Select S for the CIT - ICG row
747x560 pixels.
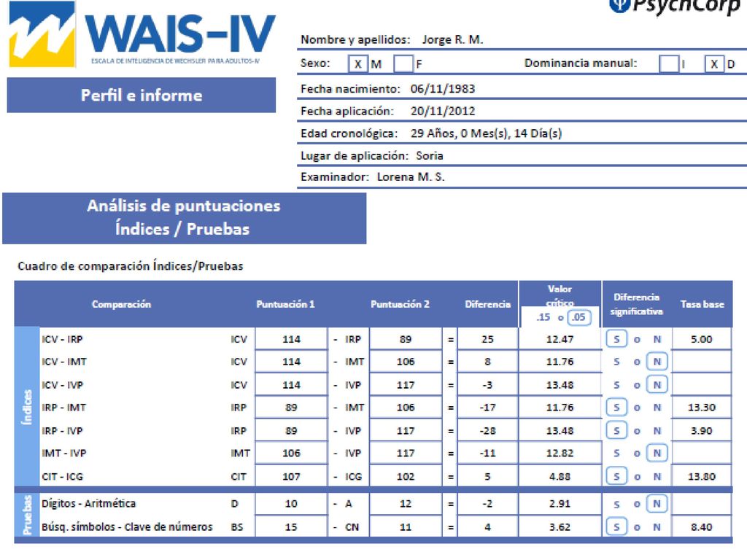616,476
